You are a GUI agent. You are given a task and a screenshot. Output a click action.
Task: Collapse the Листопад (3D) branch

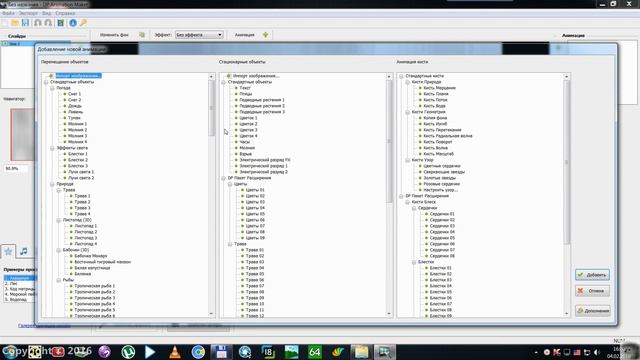coord(58,220)
